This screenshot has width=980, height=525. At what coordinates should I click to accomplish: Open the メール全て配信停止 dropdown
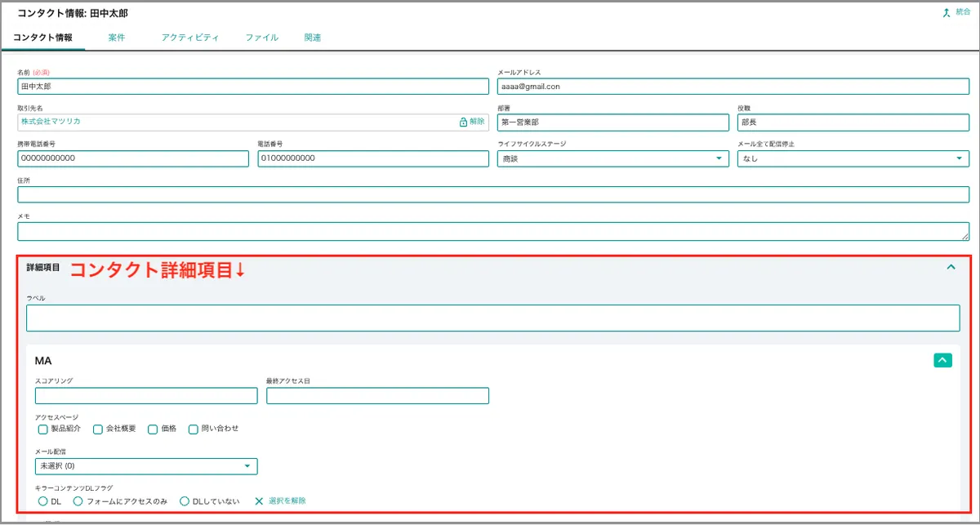pos(853,158)
